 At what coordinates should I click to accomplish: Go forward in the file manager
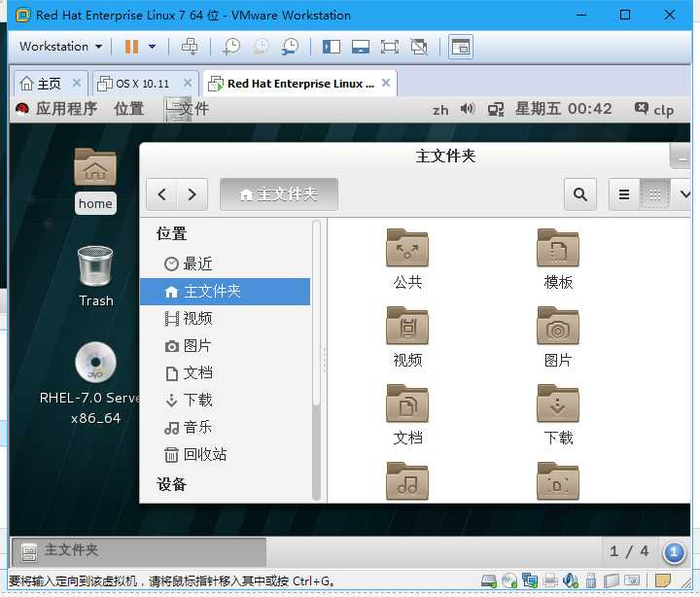point(192,194)
